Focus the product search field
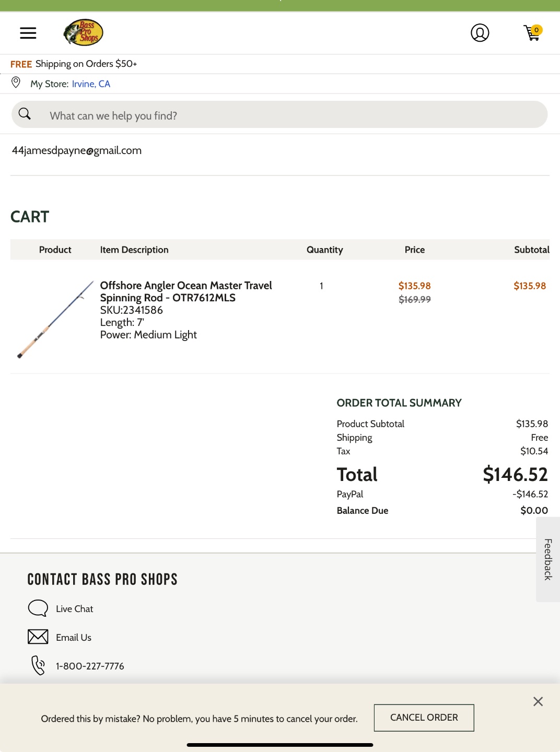The height and width of the screenshot is (752, 560). (293, 115)
